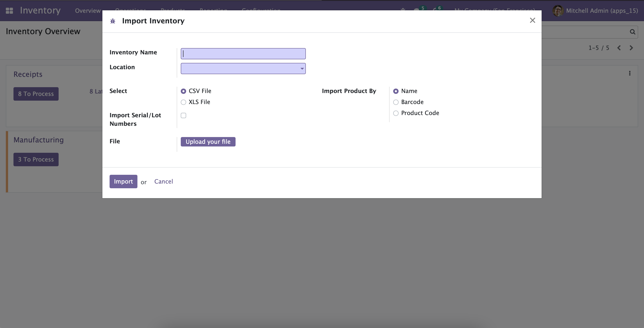Click the debug bug icon in dialog header
The image size is (644, 328).
[x=113, y=21]
